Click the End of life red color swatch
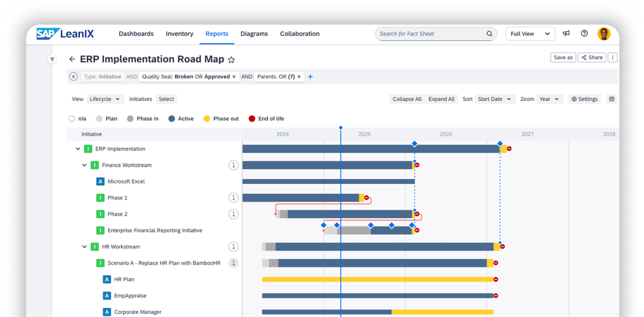The image size is (644, 317). [x=252, y=118]
